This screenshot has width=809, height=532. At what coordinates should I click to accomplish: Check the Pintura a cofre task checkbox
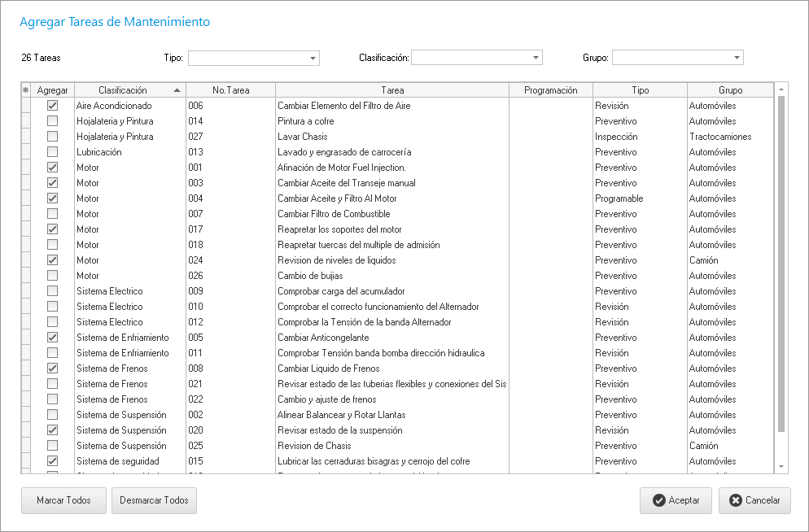[53, 121]
